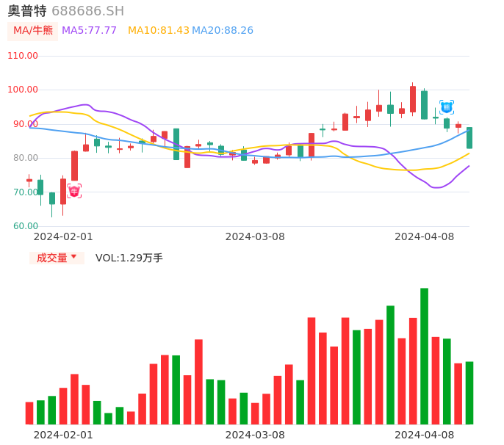Click the red dropdown arrow beside 成交量
The image size is (504, 445).
point(73,257)
